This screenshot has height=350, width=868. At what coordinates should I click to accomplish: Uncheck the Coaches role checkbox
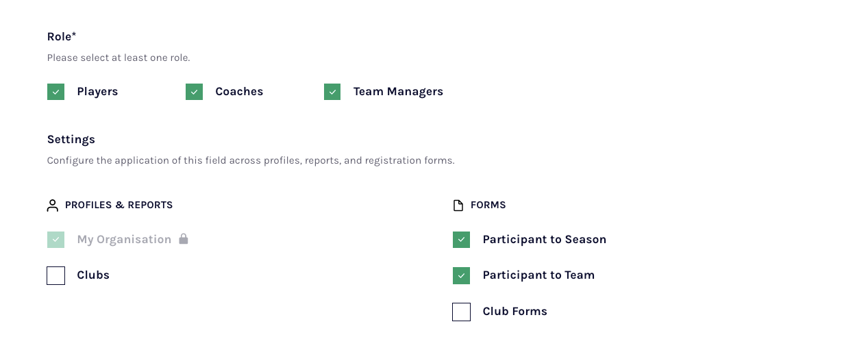click(x=194, y=92)
